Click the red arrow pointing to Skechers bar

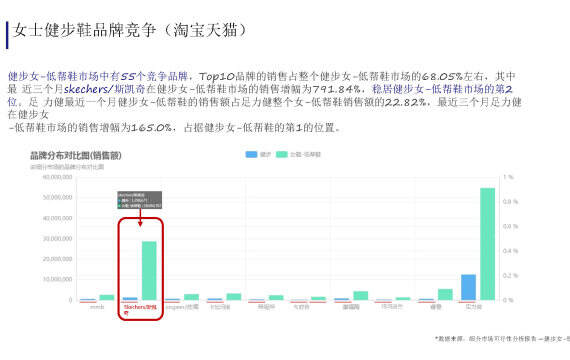point(140,217)
